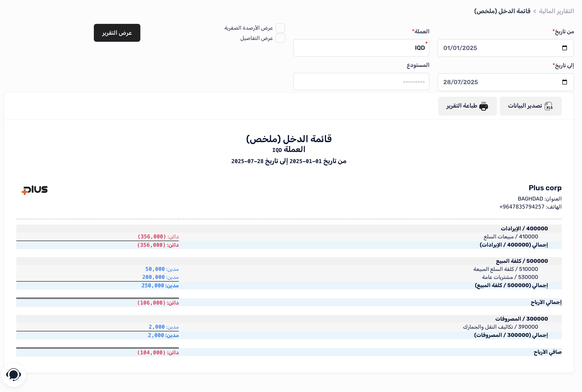This screenshot has width=582, height=392.
Task: Go to التقارير المالية breadcrumb
Action: tap(556, 11)
